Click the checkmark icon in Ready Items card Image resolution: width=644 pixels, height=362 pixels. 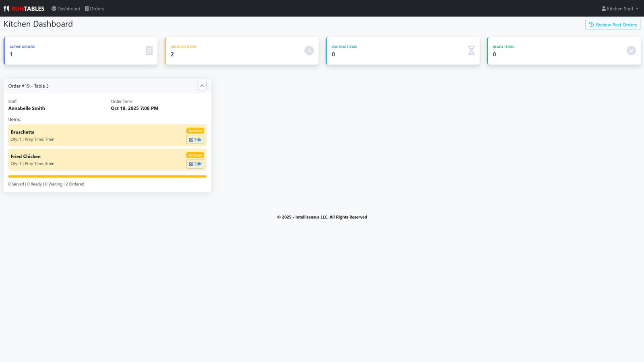point(631,50)
